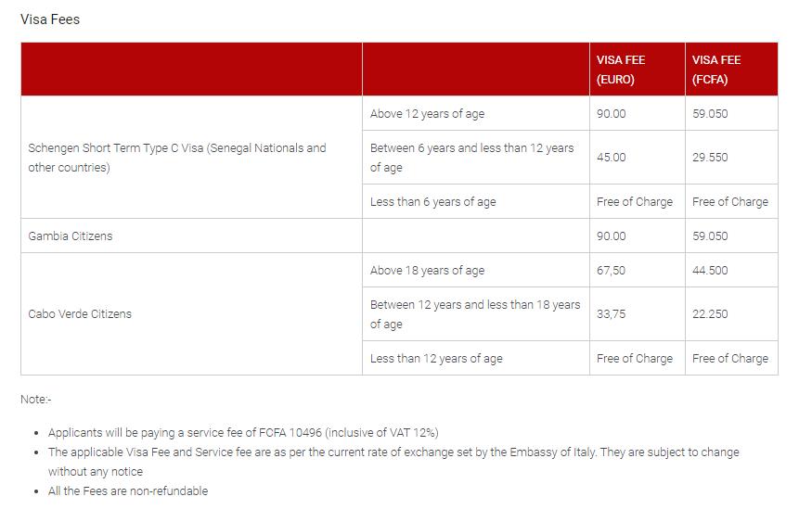Click the 33,75 euro fee value
This screenshot has width=812, height=522.
tap(612, 314)
